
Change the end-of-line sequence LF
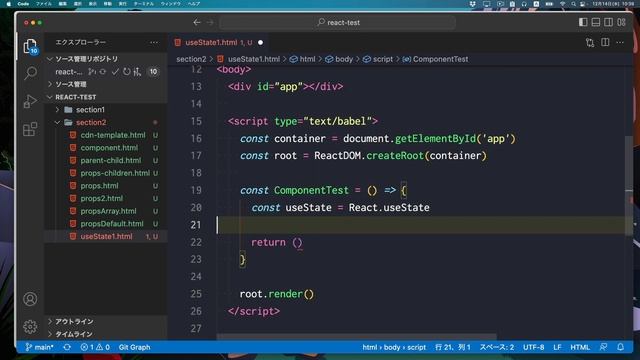(557, 347)
